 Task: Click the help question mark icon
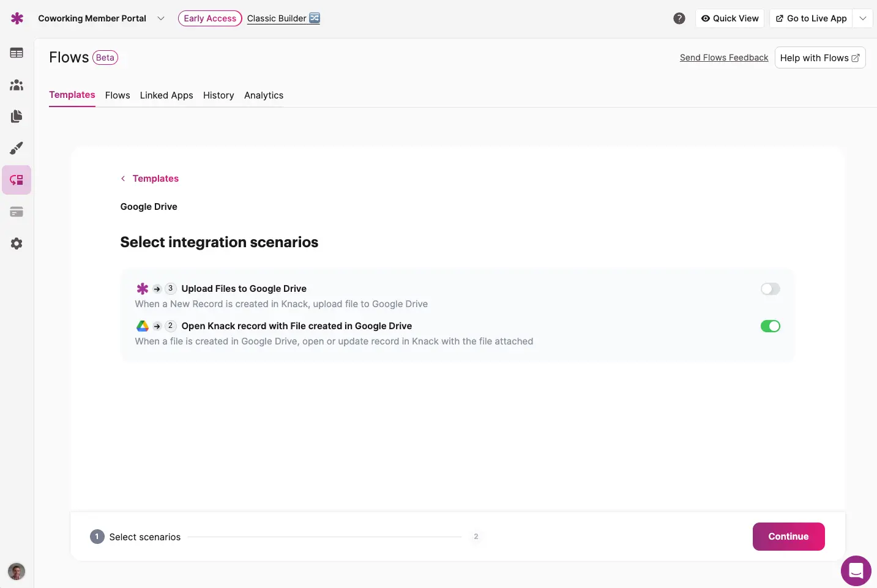tap(679, 18)
